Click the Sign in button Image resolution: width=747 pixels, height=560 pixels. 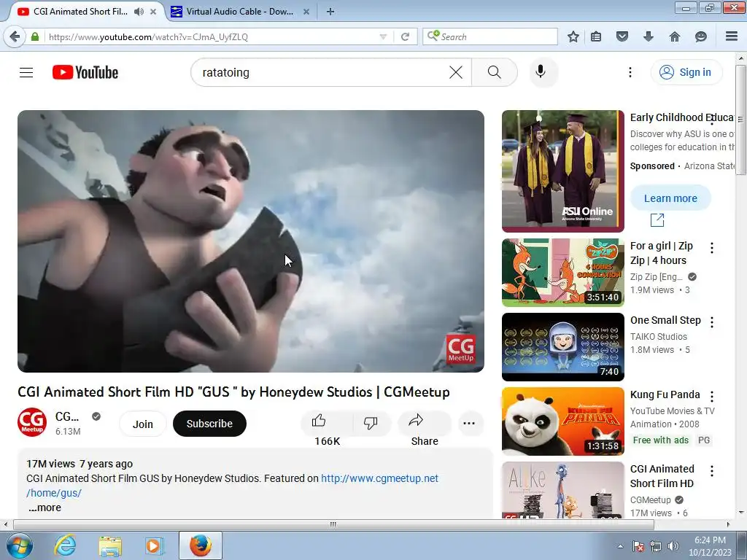(x=686, y=72)
